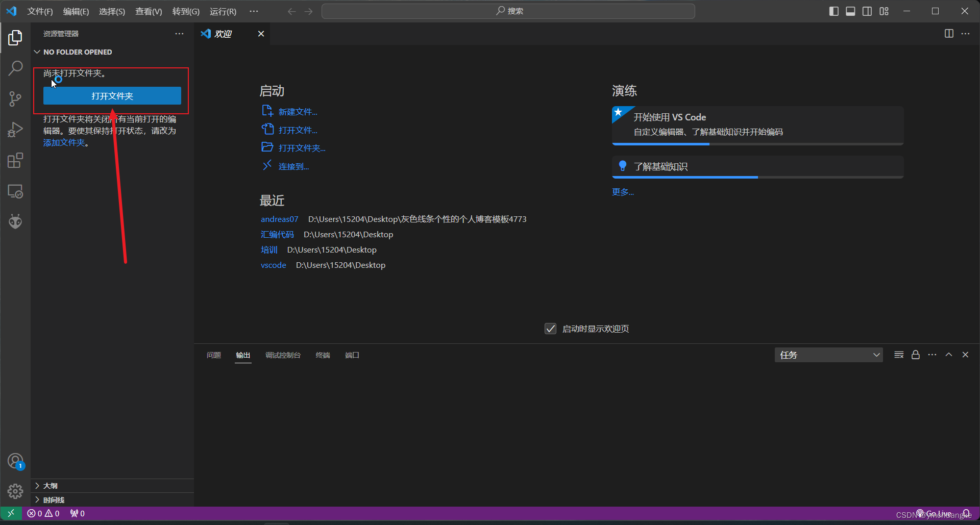Open the Explorer view in activity bar
980x525 pixels.
tap(15, 37)
